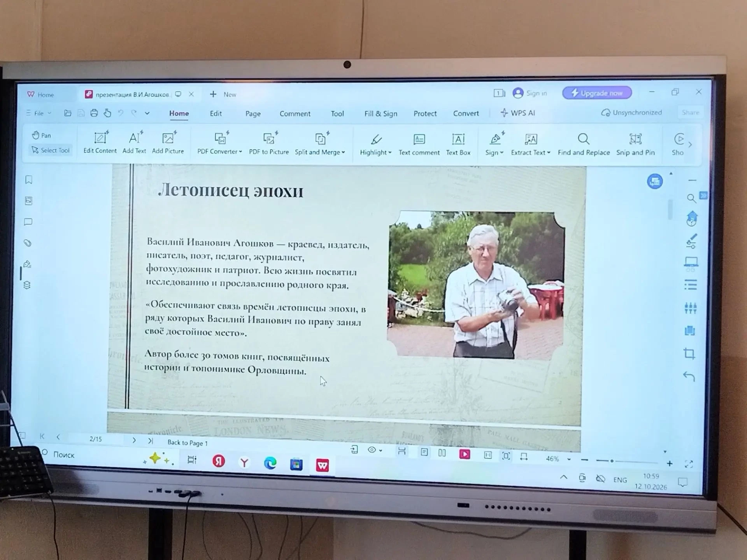Open the Protect tab
This screenshot has width=747, height=560.
pyautogui.click(x=425, y=114)
